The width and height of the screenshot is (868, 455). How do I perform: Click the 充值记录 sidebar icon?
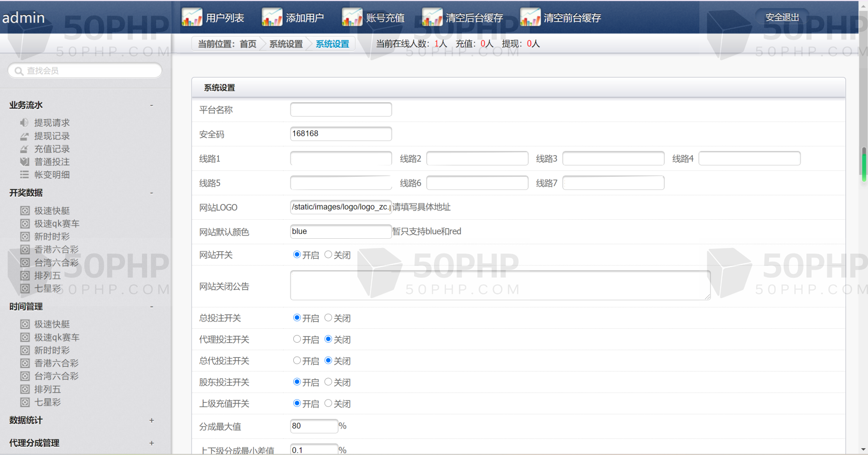24,149
